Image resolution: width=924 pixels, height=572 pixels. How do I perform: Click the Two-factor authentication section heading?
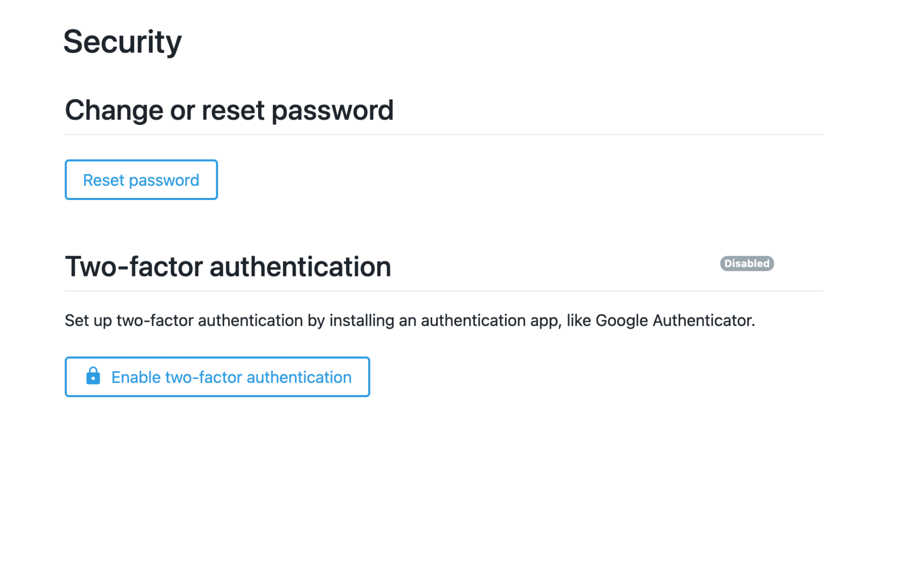[x=228, y=267]
